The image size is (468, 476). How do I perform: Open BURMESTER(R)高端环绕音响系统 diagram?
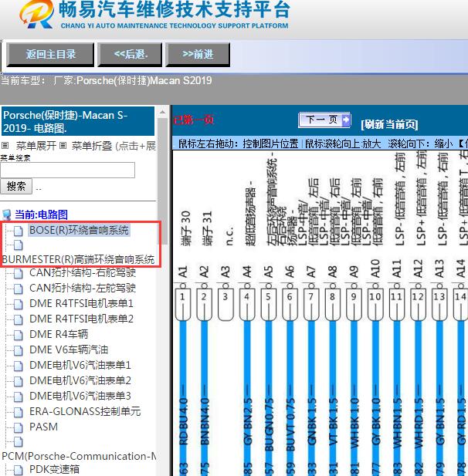[78, 259]
